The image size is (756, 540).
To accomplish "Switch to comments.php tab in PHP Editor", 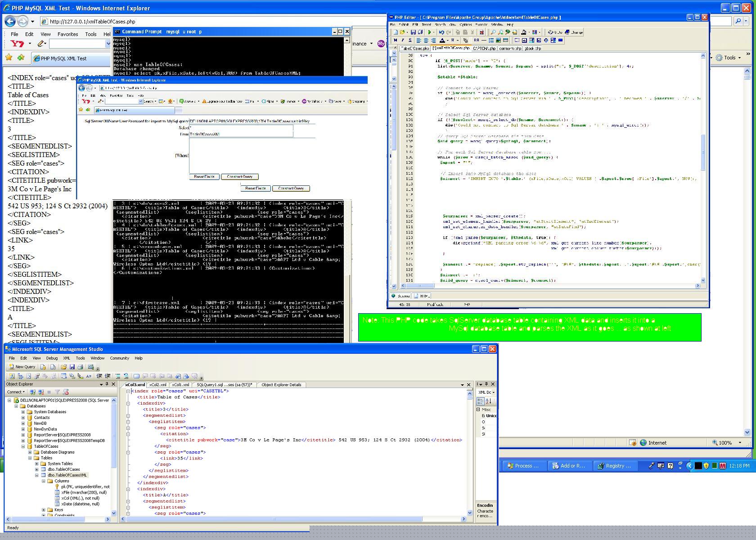I will coord(510,48).
